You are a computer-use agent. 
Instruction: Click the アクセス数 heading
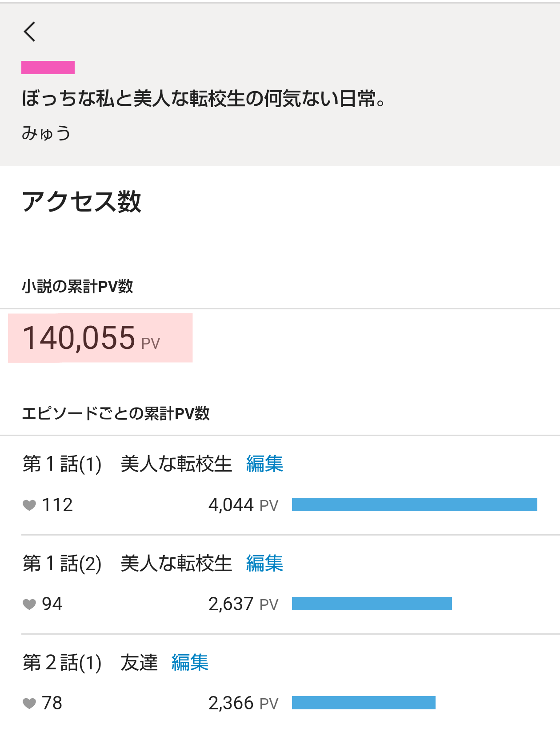(82, 202)
